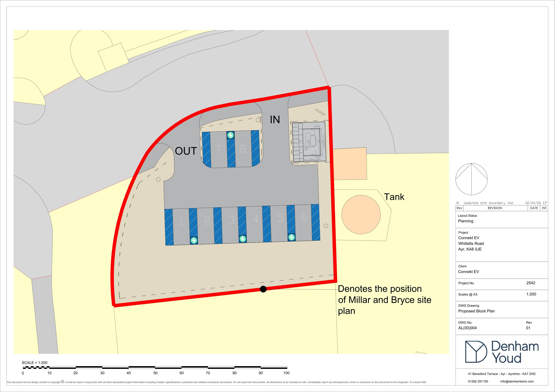Click the drawing number AL(00)004
Viewport: 555px width, 392px height.
click(x=467, y=328)
